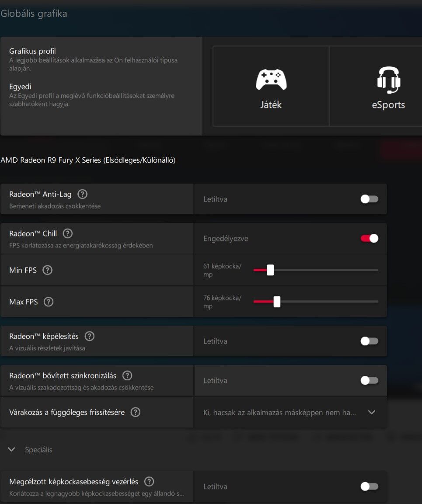The width and height of the screenshot is (422, 504).
Task: Click the Globális grafika heading
Action: click(34, 14)
